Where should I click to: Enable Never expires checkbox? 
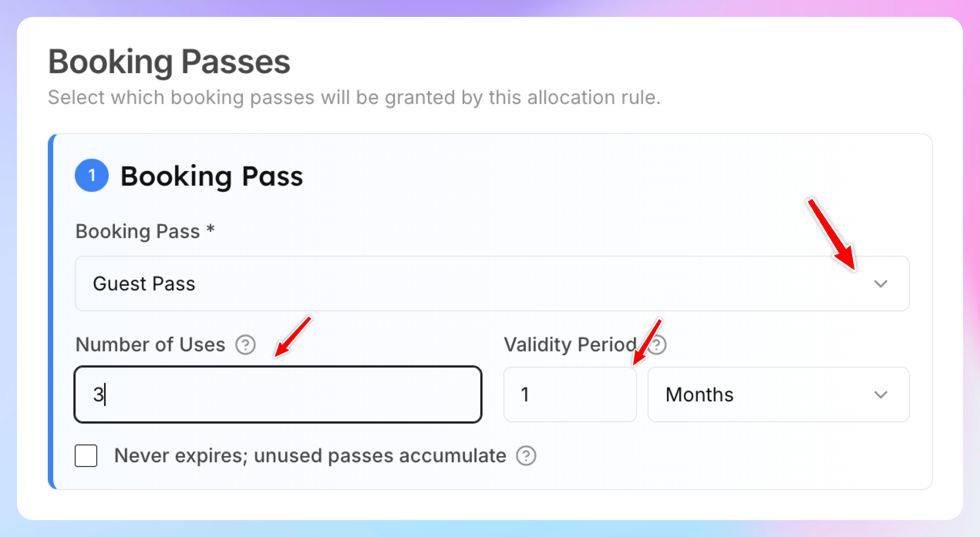[86, 456]
